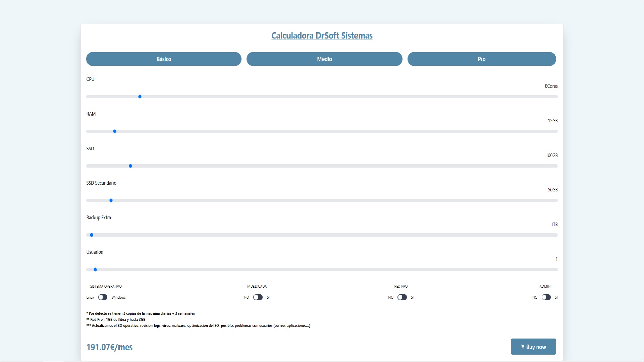Image resolution: width=644 pixels, height=362 pixels.
Task: Click the 191.07€/mes price text
Action: click(x=110, y=347)
